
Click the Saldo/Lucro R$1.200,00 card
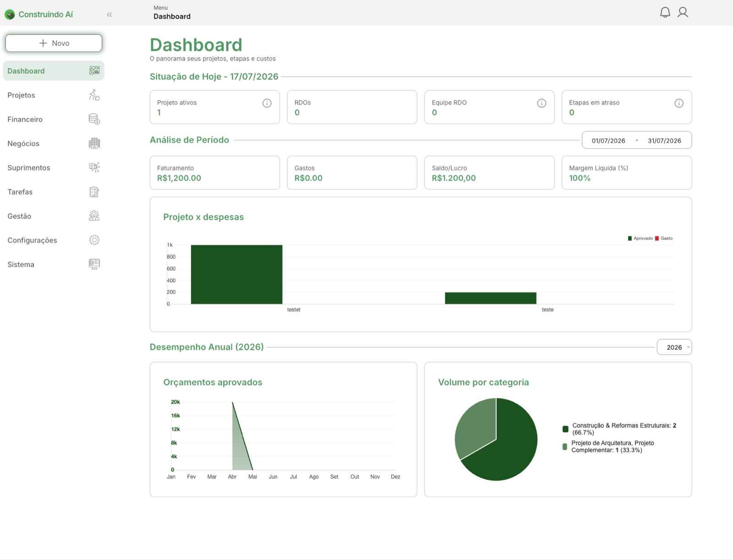[x=489, y=173]
